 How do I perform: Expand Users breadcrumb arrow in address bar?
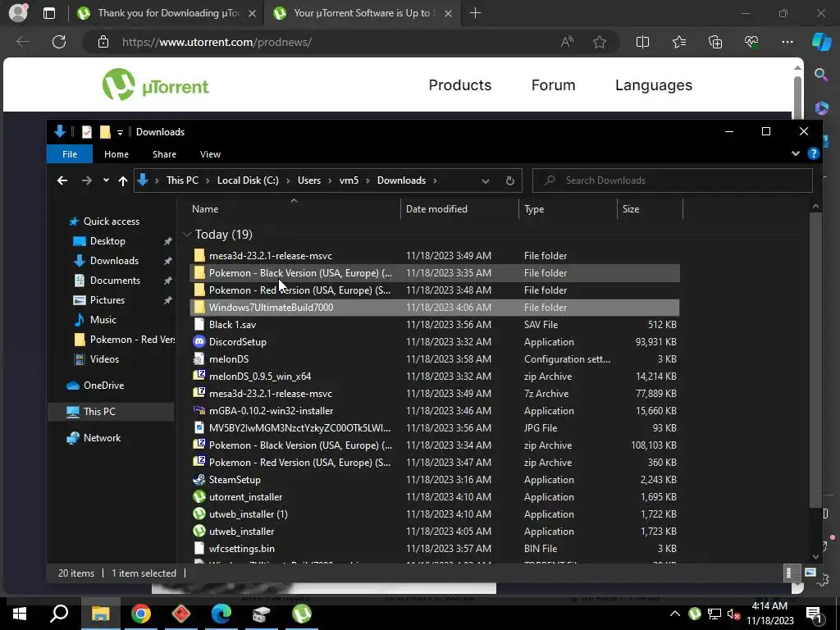point(330,180)
